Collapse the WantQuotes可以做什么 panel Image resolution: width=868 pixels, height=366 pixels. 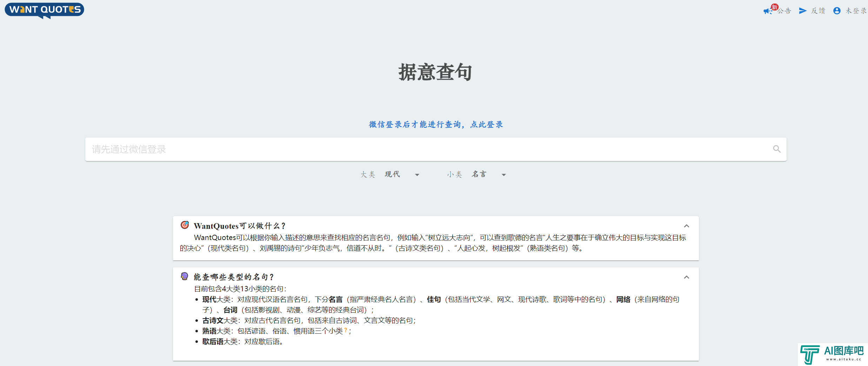click(687, 226)
